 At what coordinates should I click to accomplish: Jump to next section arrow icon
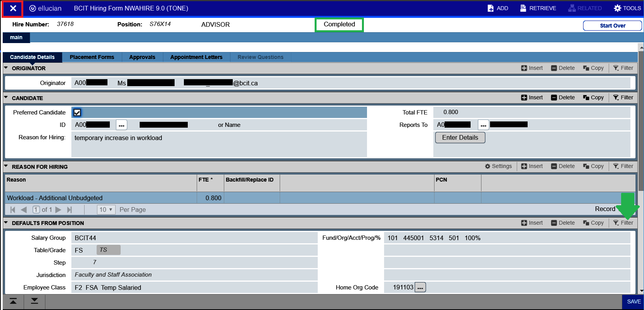tap(35, 301)
